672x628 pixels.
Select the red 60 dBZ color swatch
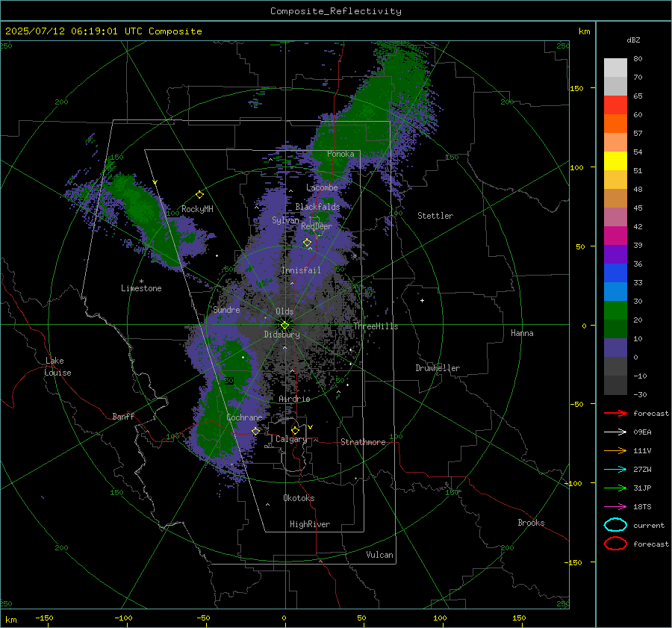[x=615, y=105]
